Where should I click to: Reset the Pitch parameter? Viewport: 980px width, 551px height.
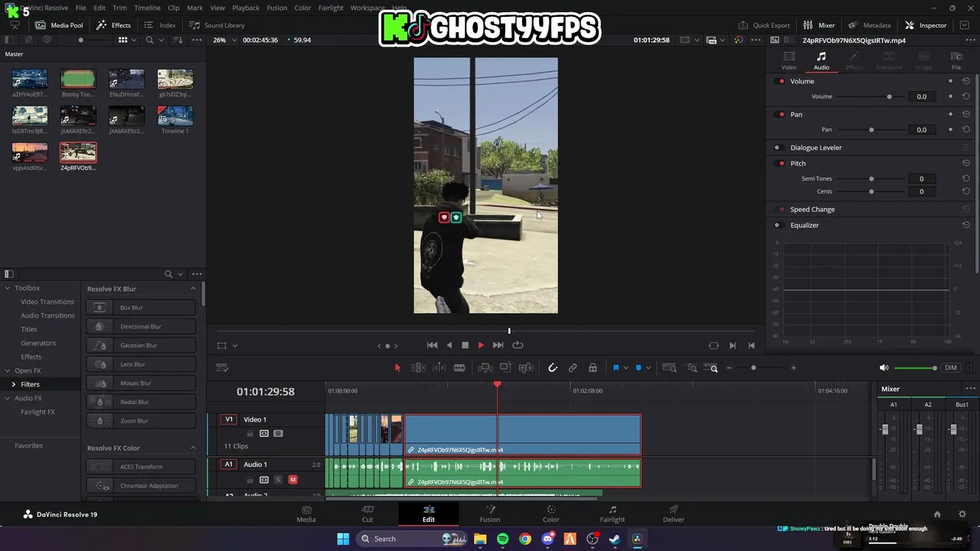tap(966, 163)
